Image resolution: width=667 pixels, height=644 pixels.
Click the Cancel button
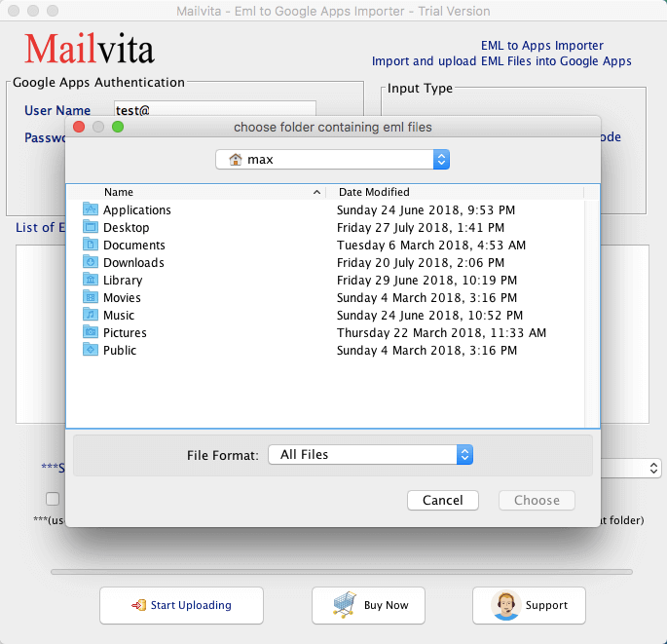442,500
